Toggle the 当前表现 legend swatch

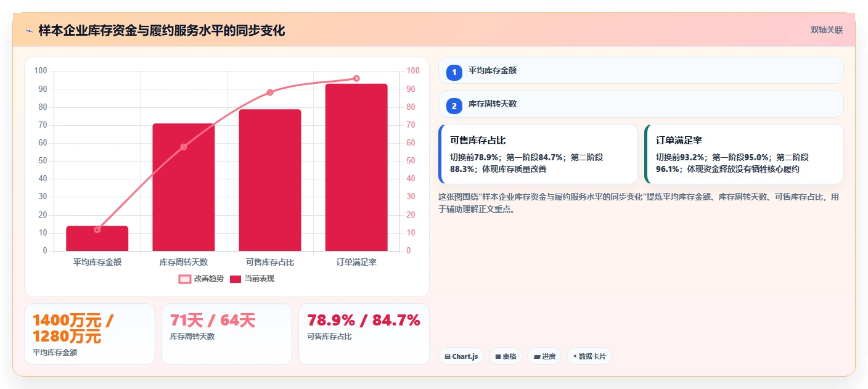click(235, 279)
